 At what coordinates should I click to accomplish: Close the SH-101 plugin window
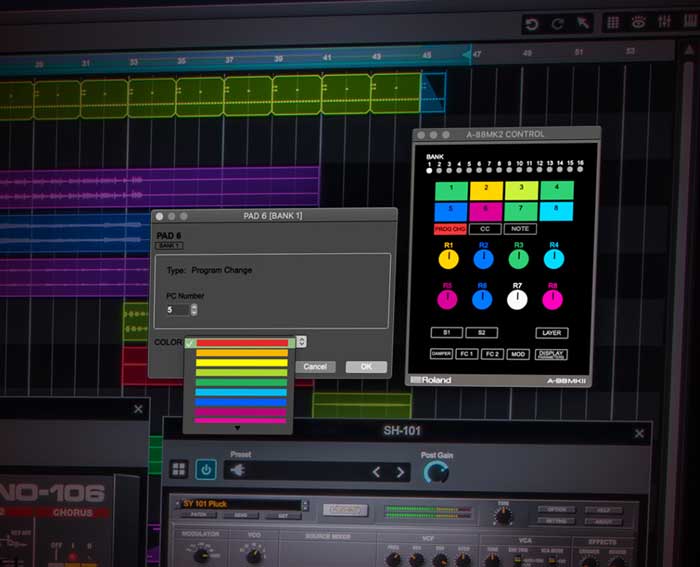click(639, 433)
